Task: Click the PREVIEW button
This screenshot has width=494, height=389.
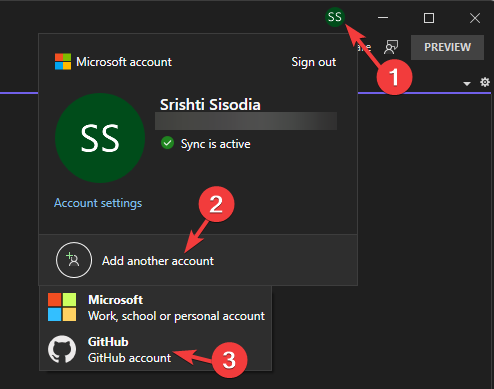Action: pyautogui.click(x=447, y=47)
